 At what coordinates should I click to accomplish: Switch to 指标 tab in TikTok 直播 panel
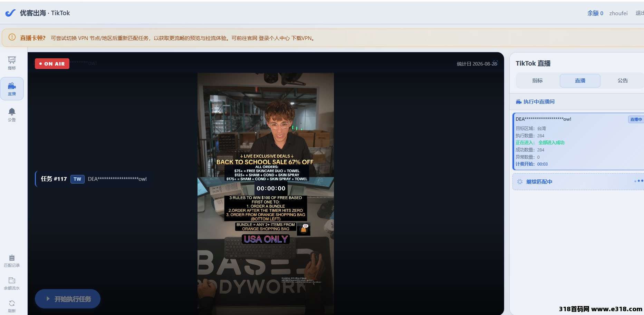coord(537,80)
